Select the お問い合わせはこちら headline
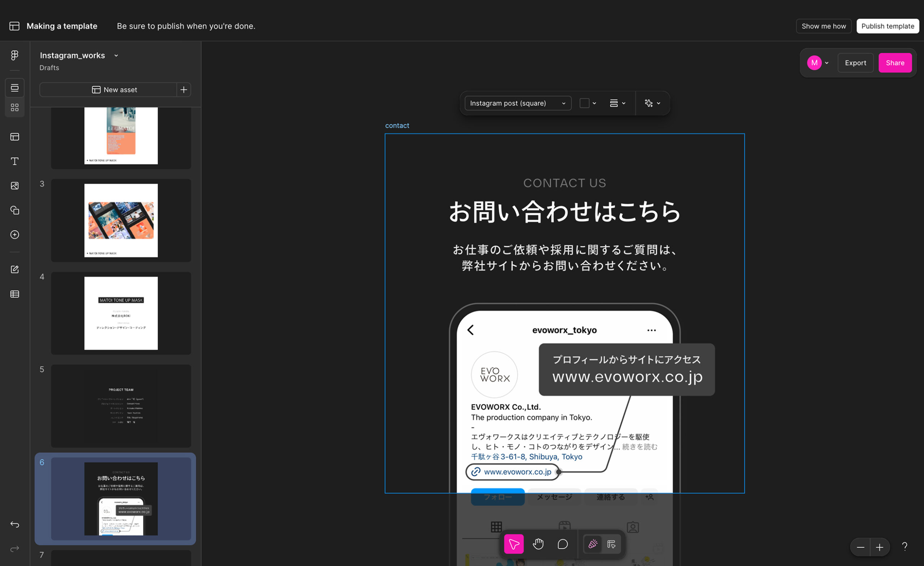The image size is (924, 566). (x=565, y=212)
